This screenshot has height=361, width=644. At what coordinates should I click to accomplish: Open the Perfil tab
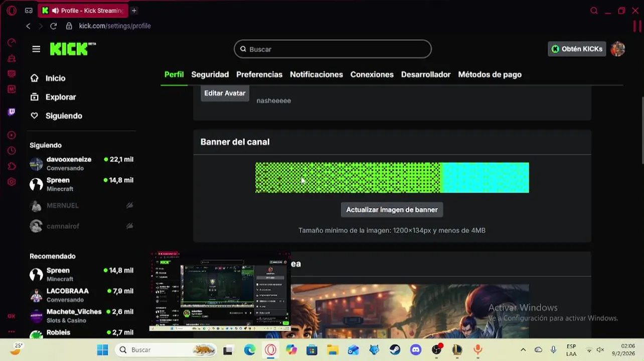click(174, 74)
